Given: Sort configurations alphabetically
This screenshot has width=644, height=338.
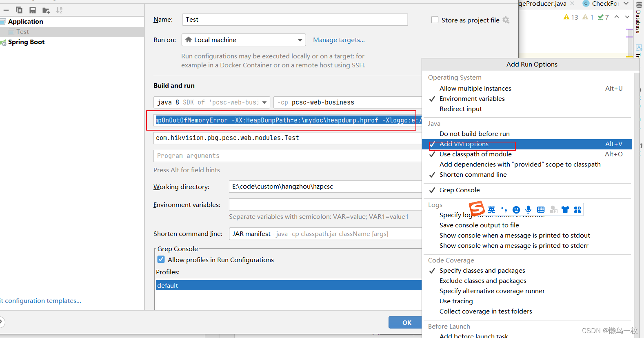Looking at the screenshot, I should pos(59,10).
